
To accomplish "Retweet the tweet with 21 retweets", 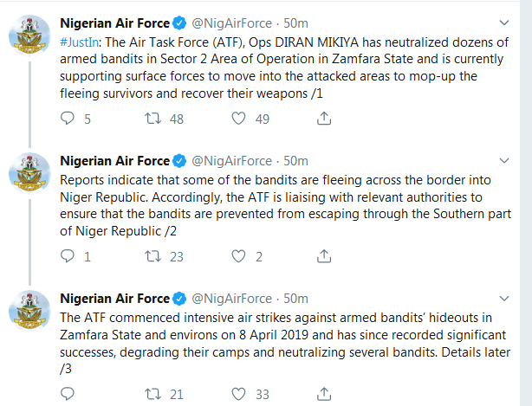I will [x=153, y=394].
